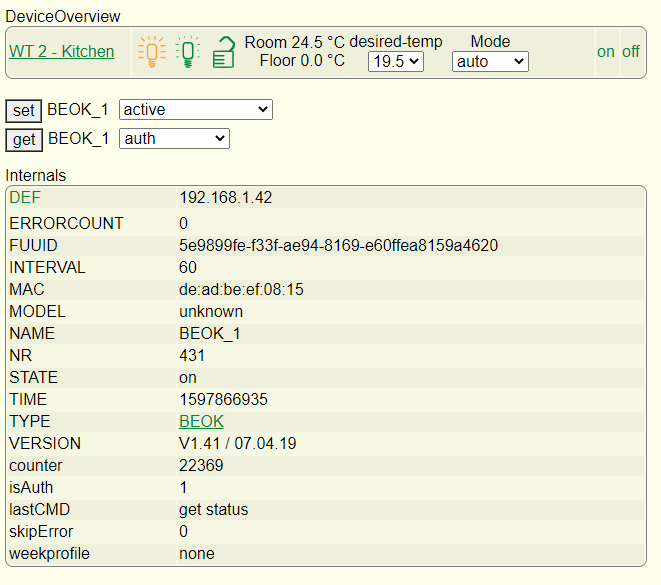Open the desired-temp 19.5 dropdown

[x=396, y=62]
